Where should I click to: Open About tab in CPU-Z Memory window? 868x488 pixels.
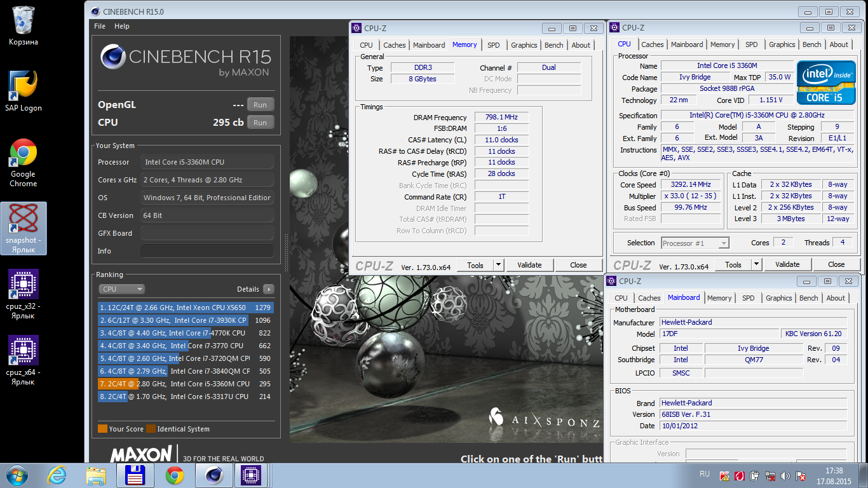coord(581,45)
